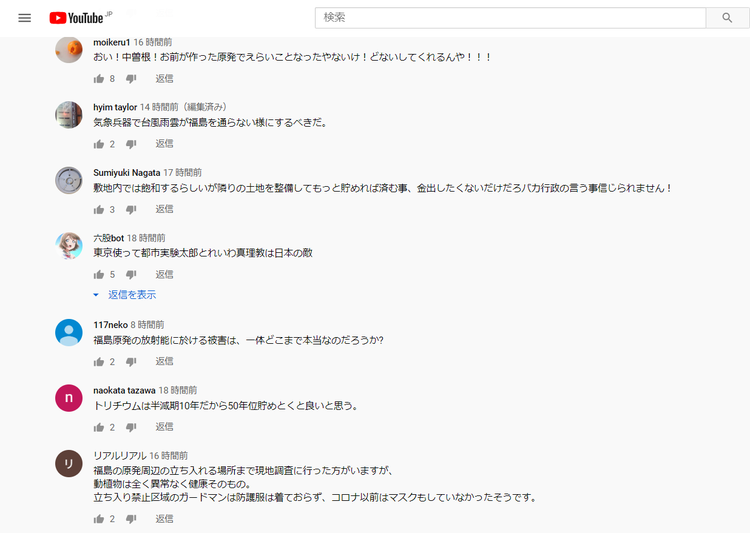The image size is (750, 533).
Task: Expand 返信を表示 replies
Action: pos(125,295)
